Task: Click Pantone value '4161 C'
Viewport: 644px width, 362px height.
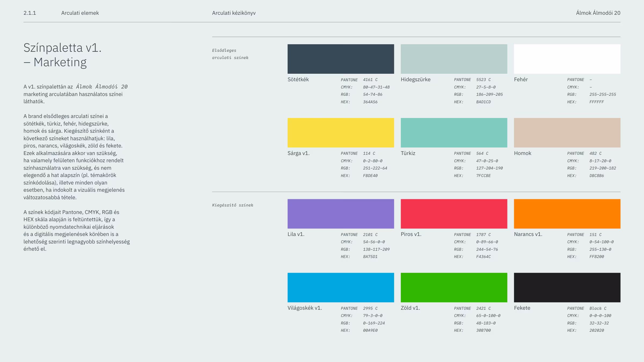Action: click(x=370, y=80)
